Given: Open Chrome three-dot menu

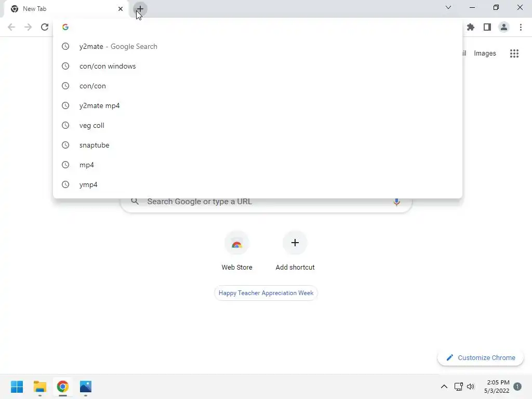Looking at the screenshot, I should [521, 27].
